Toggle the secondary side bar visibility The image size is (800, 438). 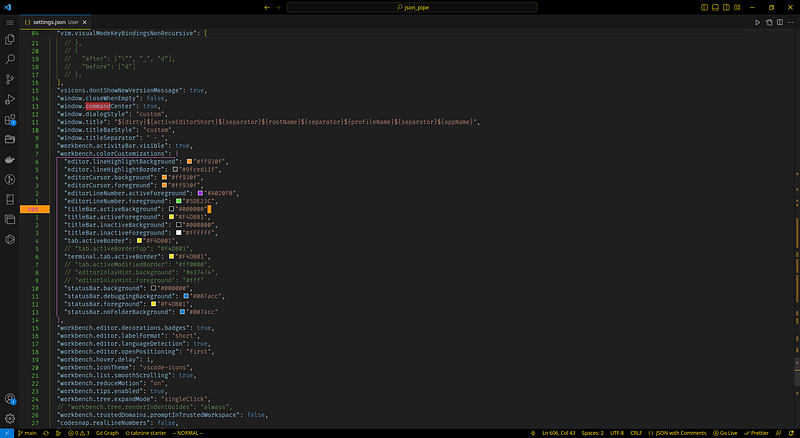click(726, 7)
